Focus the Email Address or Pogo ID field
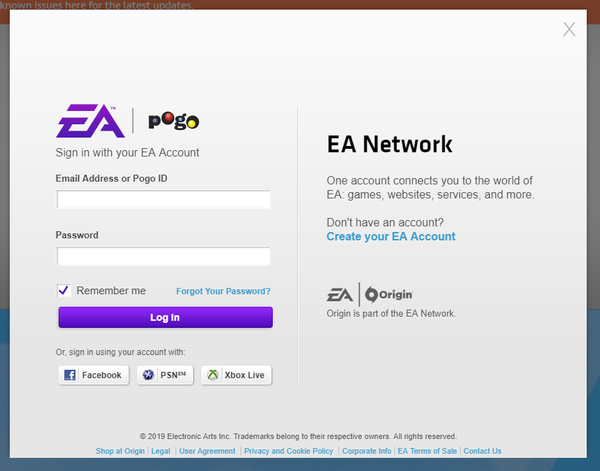Viewport: 600px width, 471px height. point(164,200)
